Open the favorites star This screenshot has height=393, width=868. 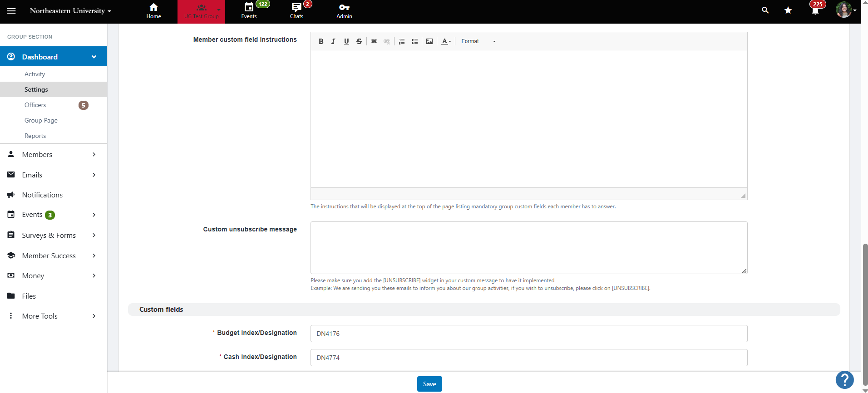click(788, 10)
